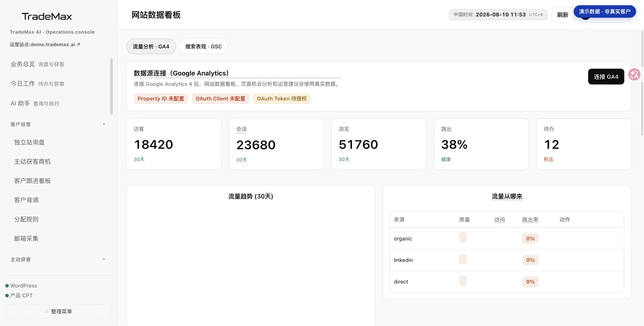The height and width of the screenshot is (326, 644).
Task: Click the 跳出 38% metric card
Action: 481,144
